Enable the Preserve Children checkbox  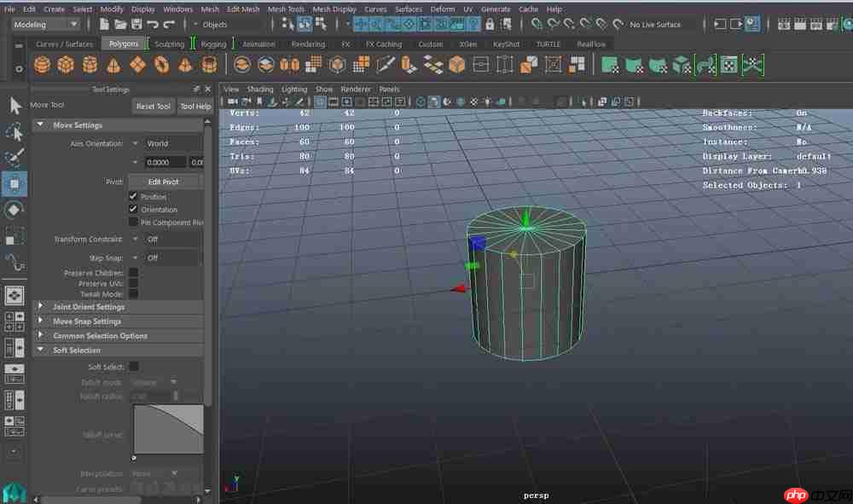click(x=133, y=272)
